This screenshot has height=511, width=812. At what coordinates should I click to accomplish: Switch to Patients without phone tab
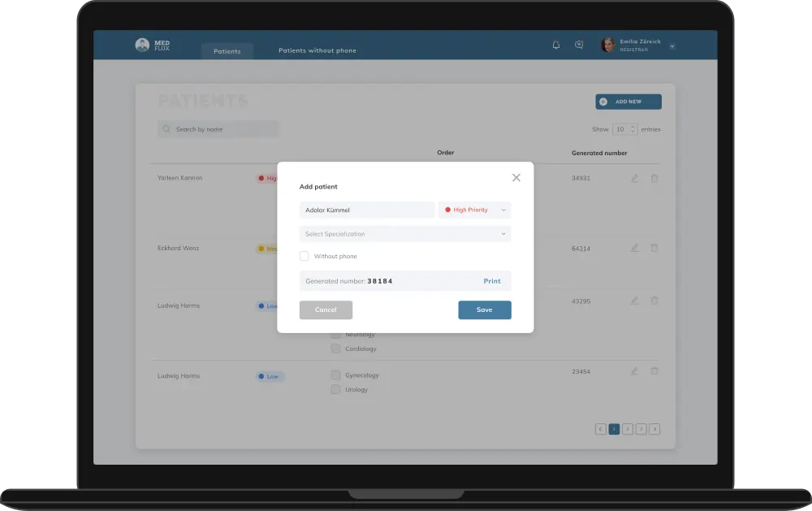coord(317,51)
